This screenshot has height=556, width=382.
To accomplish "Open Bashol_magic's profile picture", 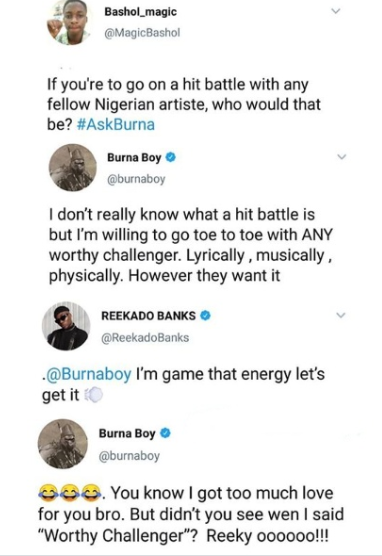I will coord(71,21).
